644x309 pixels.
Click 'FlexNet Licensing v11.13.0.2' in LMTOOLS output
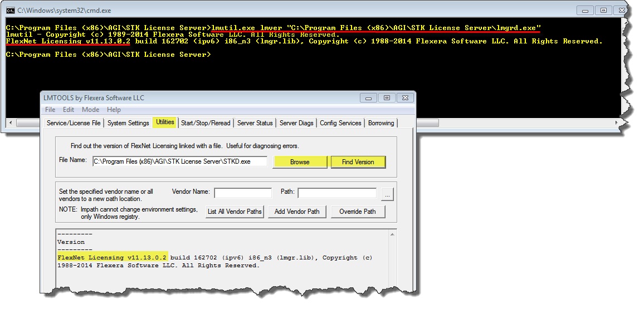click(x=113, y=257)
